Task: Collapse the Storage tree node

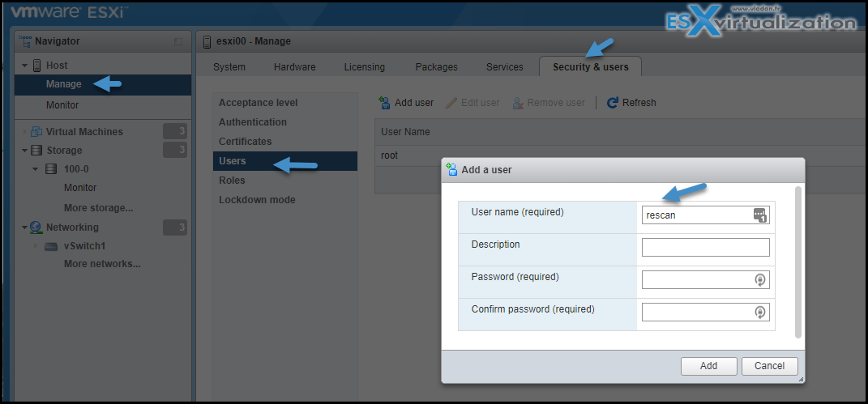Action: 24,151
